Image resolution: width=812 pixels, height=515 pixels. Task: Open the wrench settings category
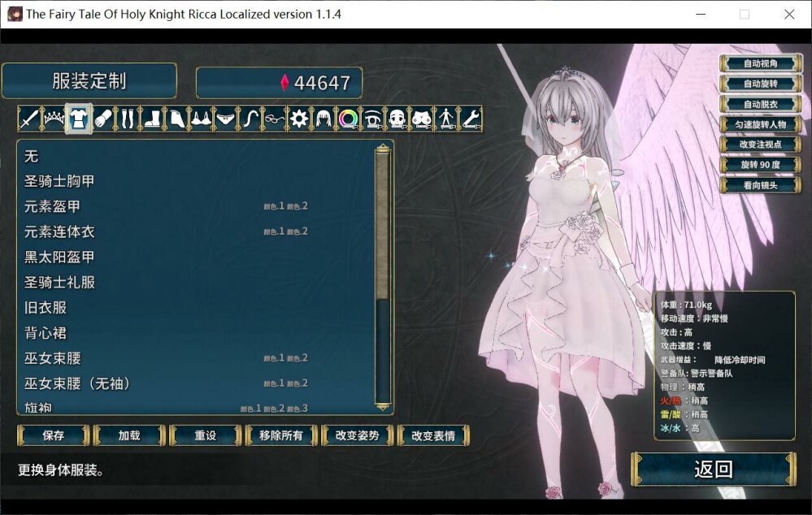click(471, 119)
